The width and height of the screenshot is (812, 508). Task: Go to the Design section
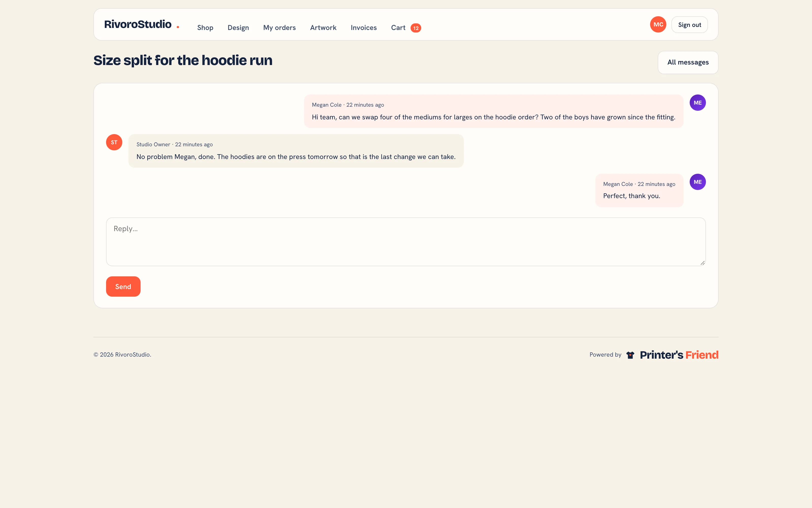tap(238, 27)
